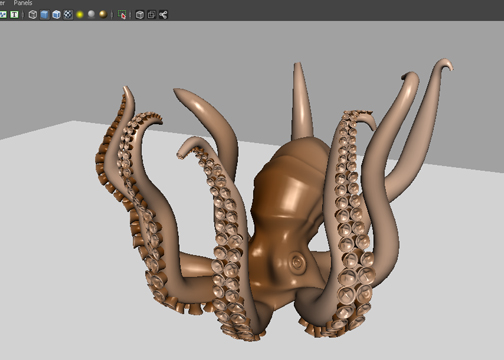Enable wireframe cube display mode

point(33,15)
